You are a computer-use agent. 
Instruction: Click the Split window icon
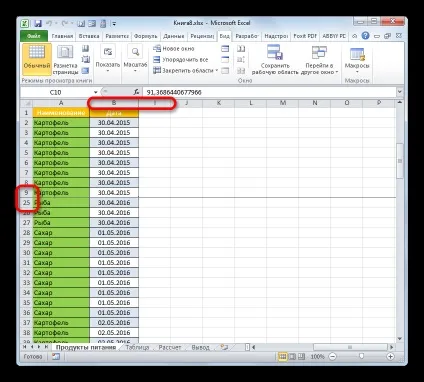click(x=225, y=49)
